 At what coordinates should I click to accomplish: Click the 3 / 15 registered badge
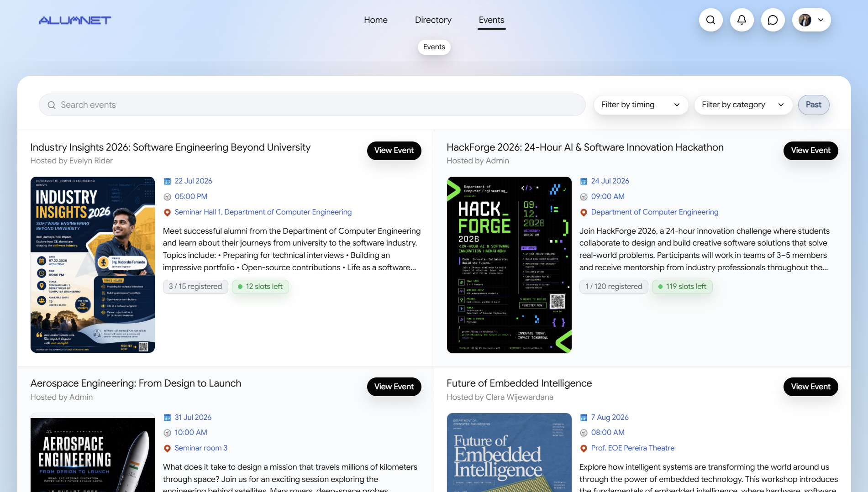195,287
